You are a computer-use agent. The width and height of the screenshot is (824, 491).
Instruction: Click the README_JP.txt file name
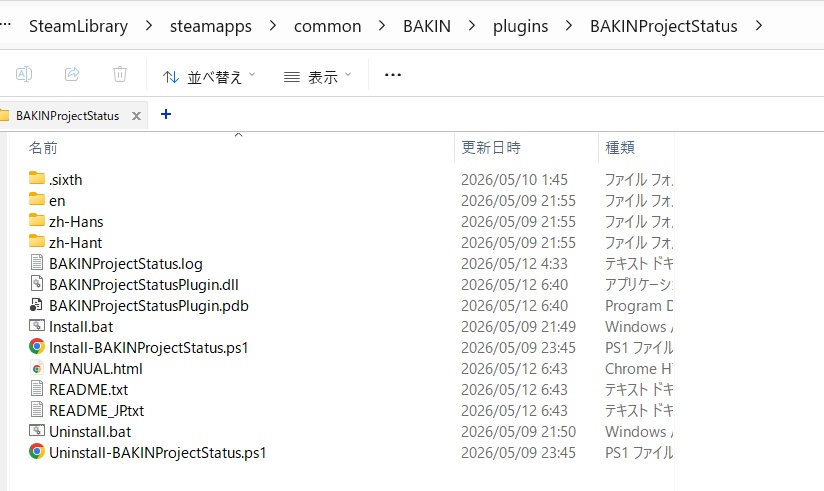pyautogui.click(x=96, y=411)
